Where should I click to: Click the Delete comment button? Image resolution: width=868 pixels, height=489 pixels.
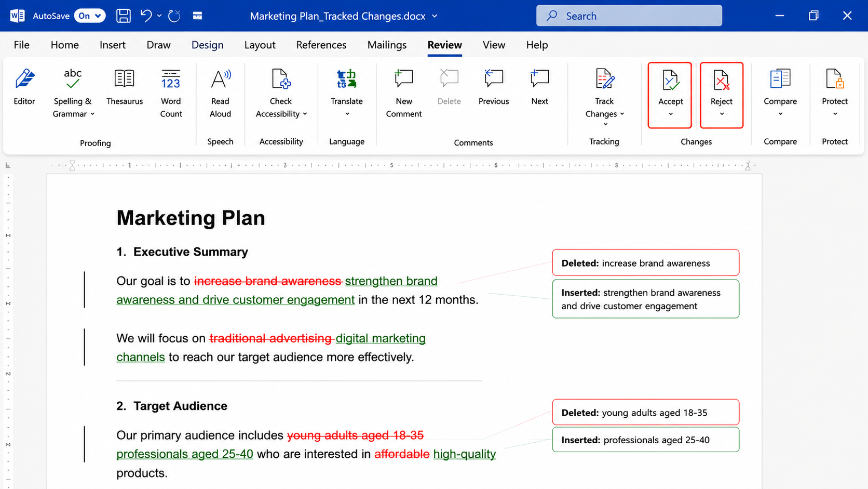[x=449, y=87]
